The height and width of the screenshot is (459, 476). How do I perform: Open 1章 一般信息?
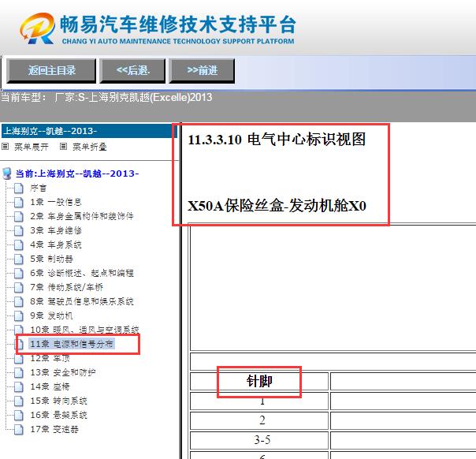[55, 202]
